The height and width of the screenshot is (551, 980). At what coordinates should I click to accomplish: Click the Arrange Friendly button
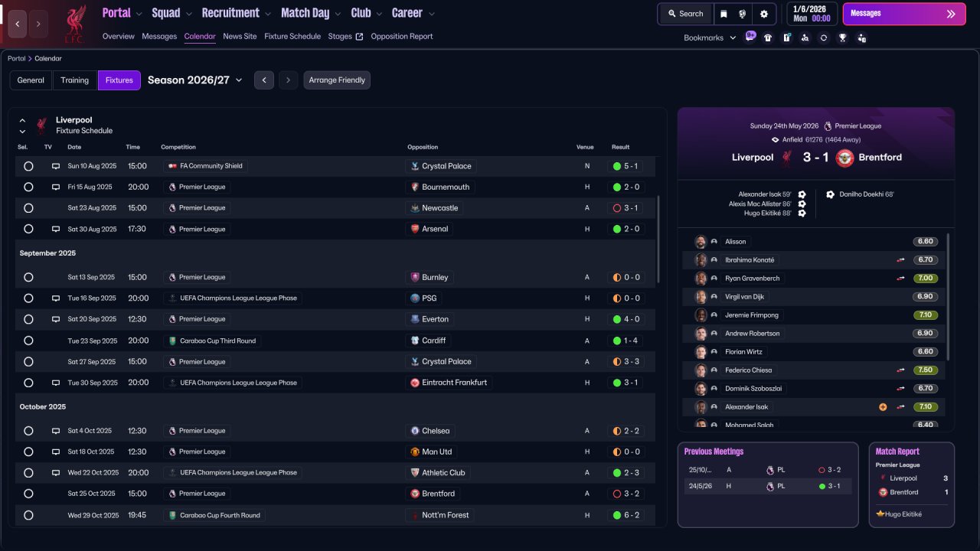[337, 80]
